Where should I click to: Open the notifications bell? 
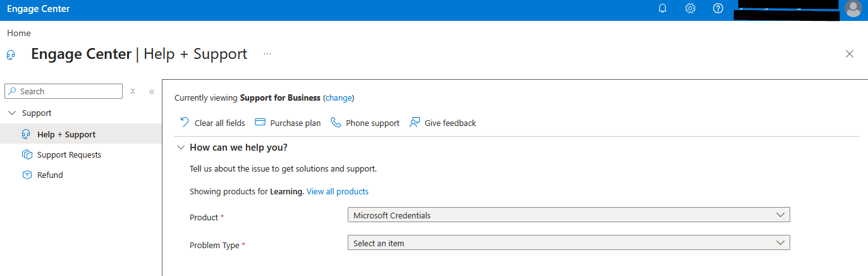(x=663, y=9)
